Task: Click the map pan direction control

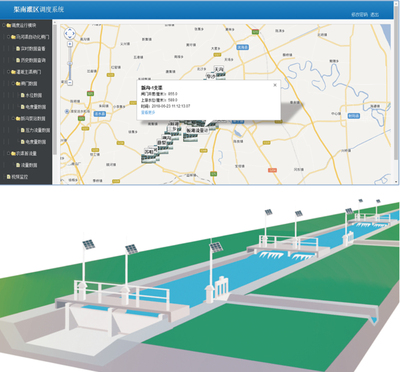Action: pos(70,33)
